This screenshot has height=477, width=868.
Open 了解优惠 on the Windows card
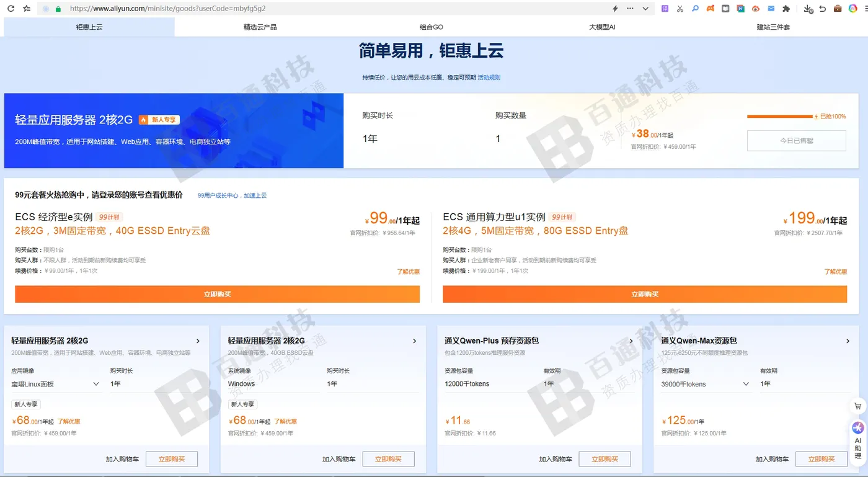click(x=285, y=422)
